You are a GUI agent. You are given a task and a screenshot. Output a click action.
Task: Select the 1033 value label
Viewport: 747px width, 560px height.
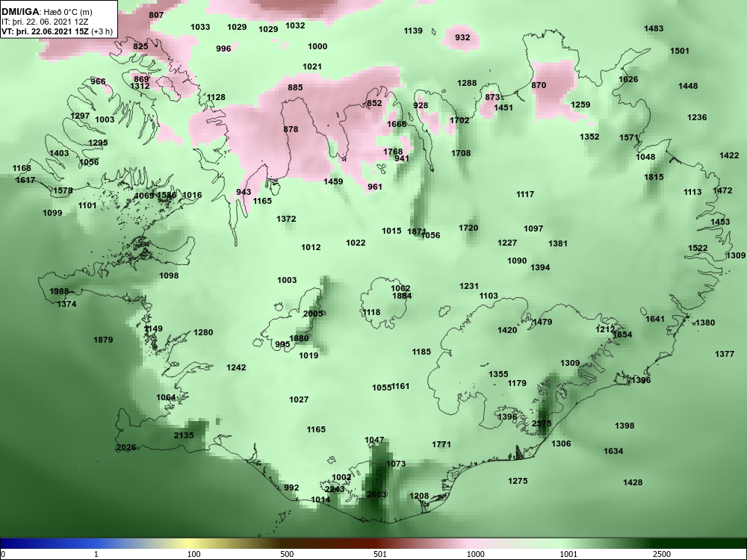pos(200,27)
